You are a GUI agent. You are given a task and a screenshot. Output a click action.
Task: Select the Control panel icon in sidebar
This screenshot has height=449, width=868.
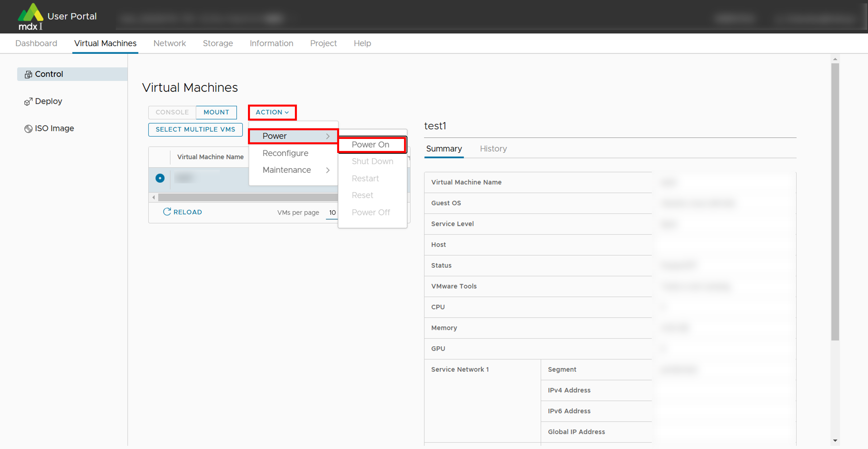pos(28,74)
